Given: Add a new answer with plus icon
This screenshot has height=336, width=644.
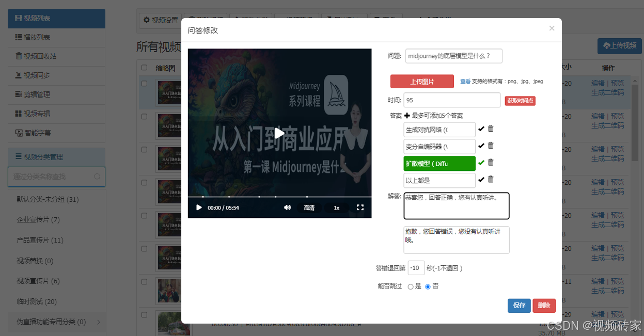Looking at the screenshot, I should click(x=407, y=116).
